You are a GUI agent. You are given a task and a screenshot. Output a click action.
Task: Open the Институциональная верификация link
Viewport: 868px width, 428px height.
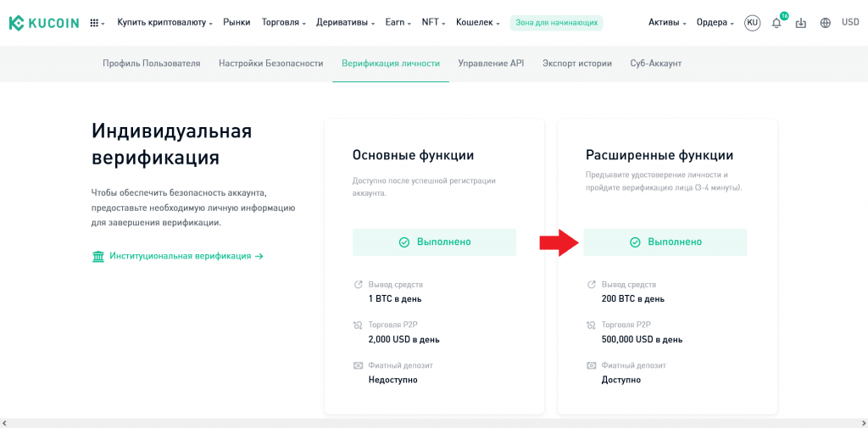(186, 256)
